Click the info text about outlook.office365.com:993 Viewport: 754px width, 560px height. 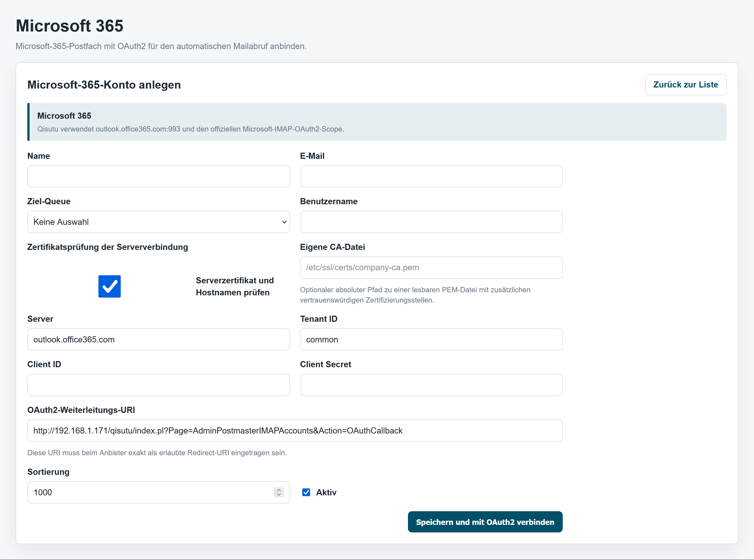coord(191,129)
